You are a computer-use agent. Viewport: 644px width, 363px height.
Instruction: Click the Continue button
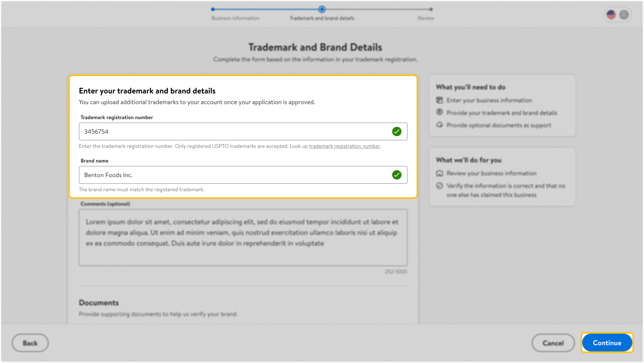[607, 343]
